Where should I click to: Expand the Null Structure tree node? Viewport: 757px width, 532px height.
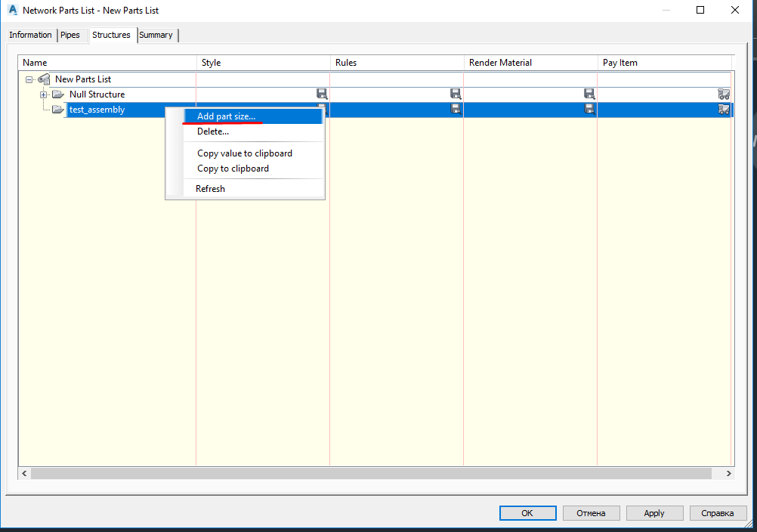tap(42, 94)
